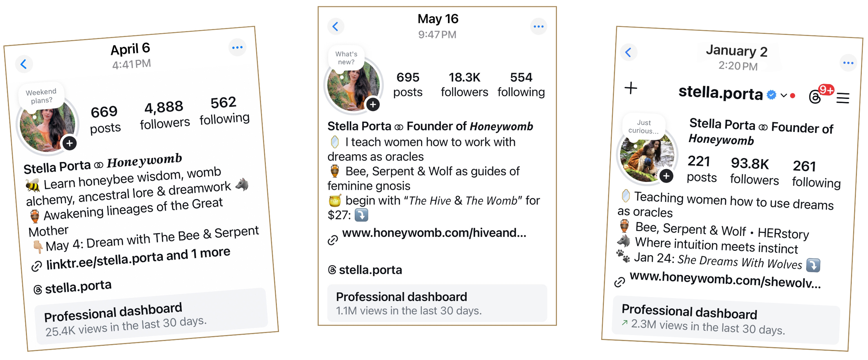Open the three-dot menu on January 2 card
This screenshot has height=360, width=868.
point(848,63)
